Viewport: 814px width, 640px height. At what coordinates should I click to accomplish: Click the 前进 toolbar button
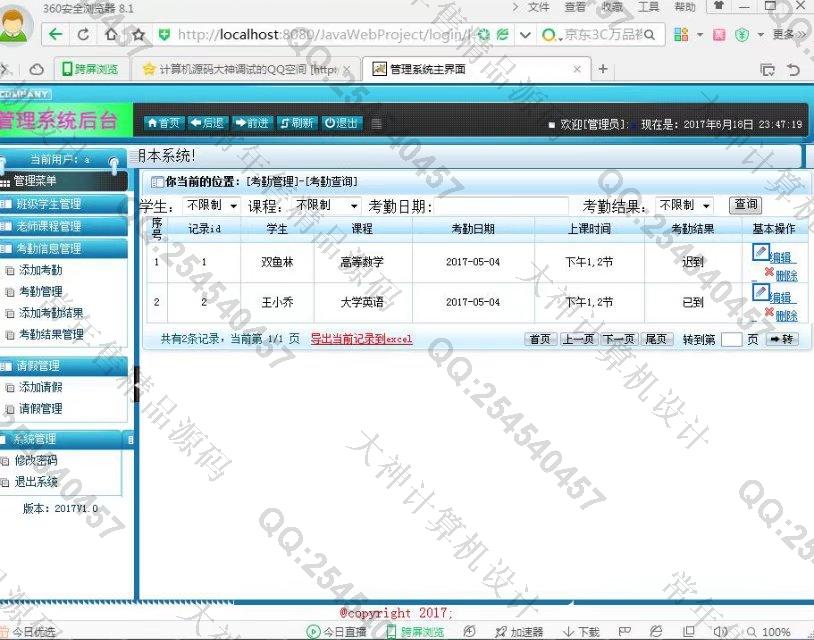coord(252,123)
